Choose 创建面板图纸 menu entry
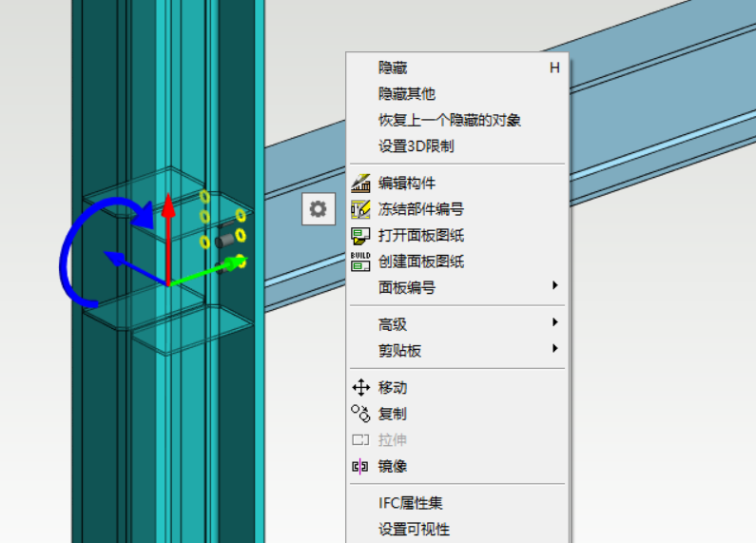 457,262
